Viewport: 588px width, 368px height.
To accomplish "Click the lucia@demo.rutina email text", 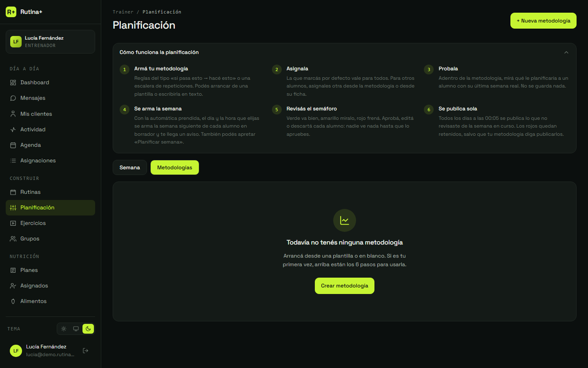I will pos(50,355).
